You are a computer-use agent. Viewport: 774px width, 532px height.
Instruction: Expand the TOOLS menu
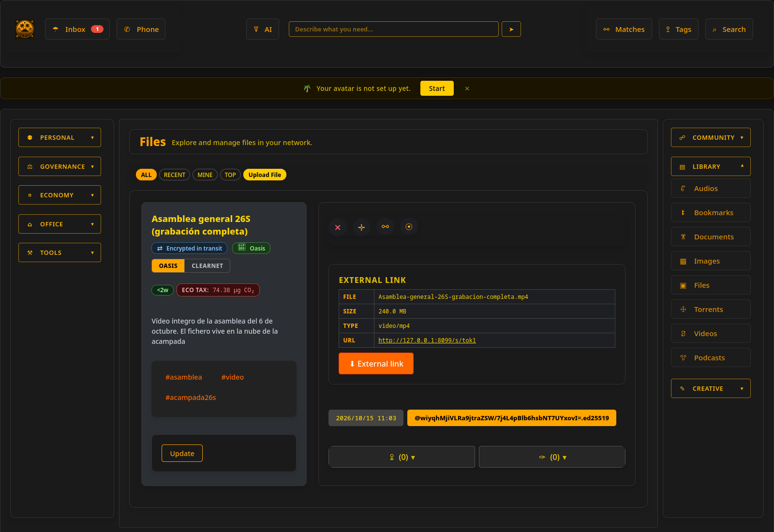(60, 252)
